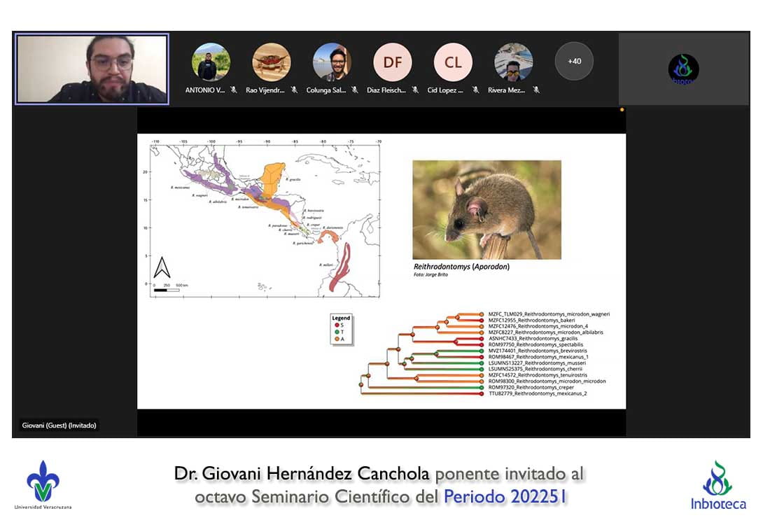This screenshot has width=763, height=532.
Task: Click the red S legend marker
Action: 336,325
